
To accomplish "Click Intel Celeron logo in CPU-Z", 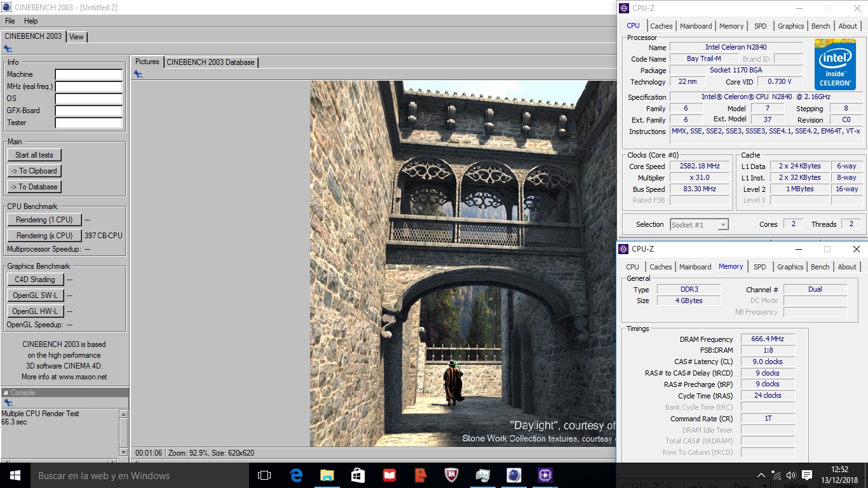I will [x=834, y=64].
